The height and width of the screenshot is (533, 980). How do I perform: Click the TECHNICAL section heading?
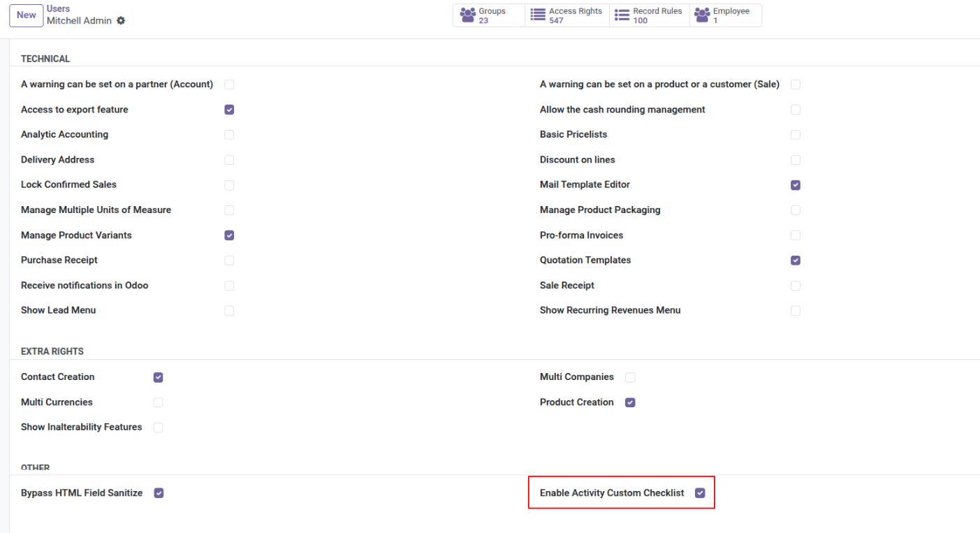45,59
